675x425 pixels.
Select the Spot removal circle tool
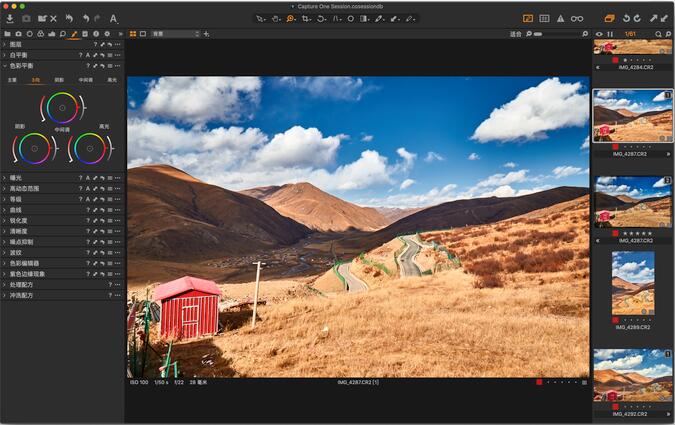click(351, 19)
